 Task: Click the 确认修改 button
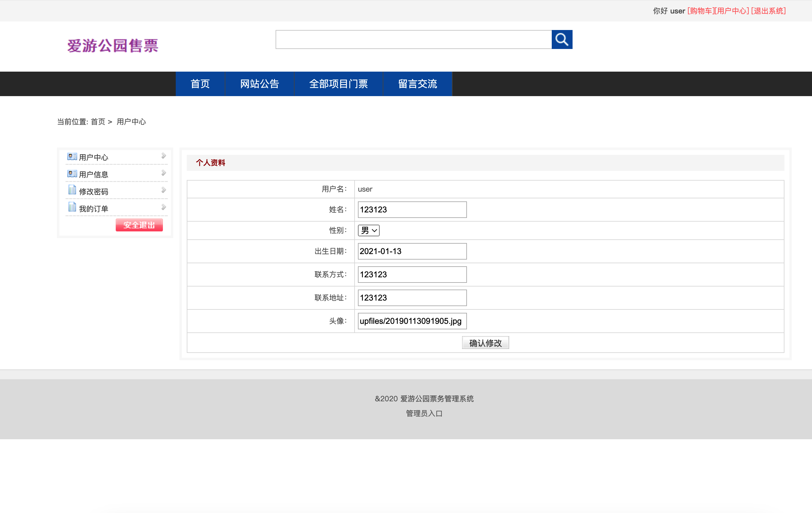pos(485,343)
